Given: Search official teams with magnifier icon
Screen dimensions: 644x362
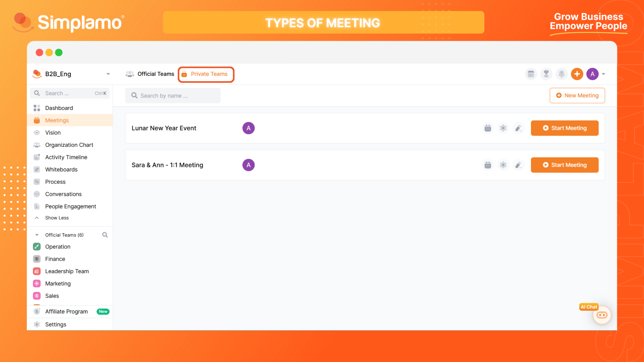Looking at the screenshot, I should (105, 235).
